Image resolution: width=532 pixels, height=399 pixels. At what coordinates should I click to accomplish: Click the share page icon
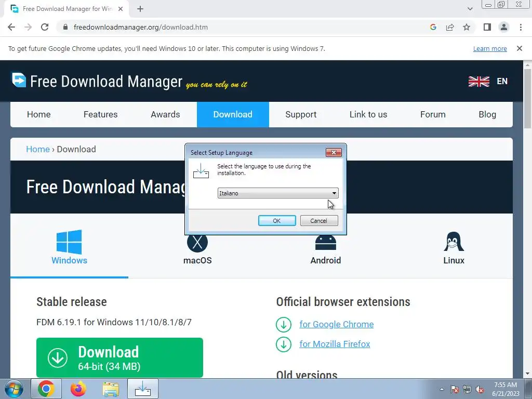coord(450,27)
